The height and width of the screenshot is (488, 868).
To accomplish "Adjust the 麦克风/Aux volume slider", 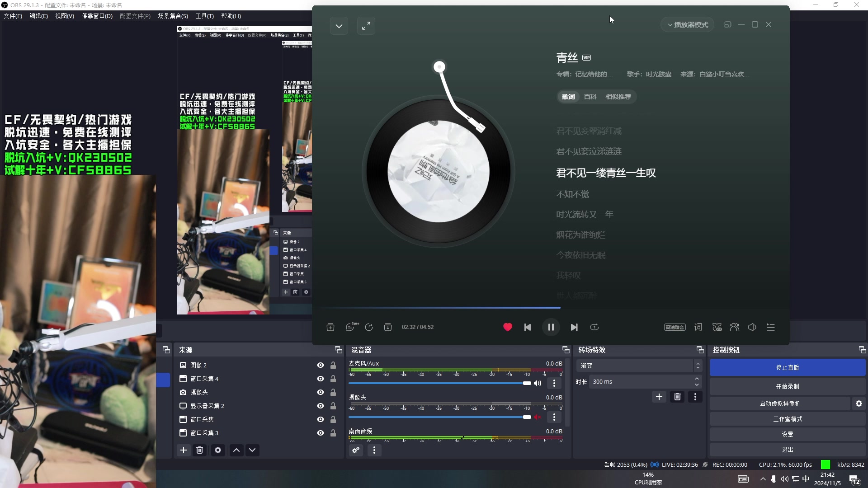I will pos(439,383).
